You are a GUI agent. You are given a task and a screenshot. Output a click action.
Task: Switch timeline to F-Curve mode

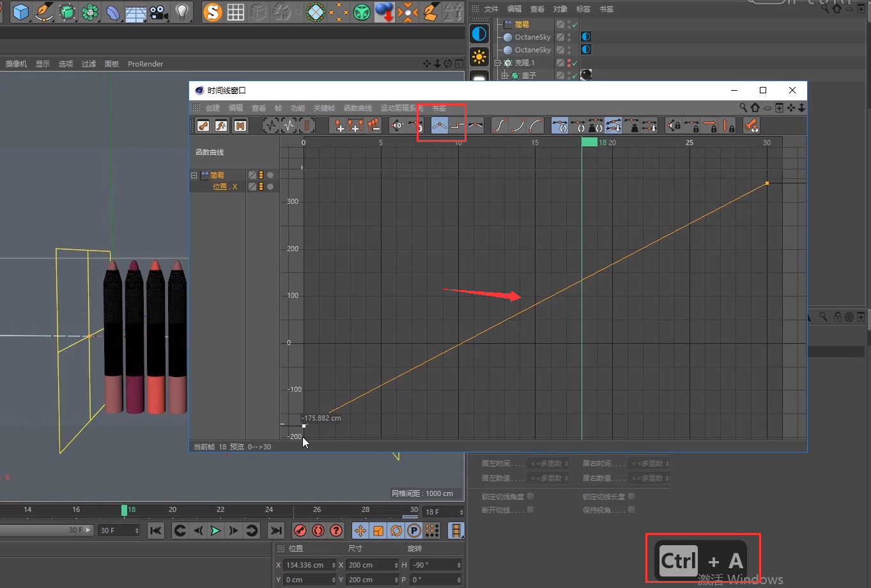222,126
